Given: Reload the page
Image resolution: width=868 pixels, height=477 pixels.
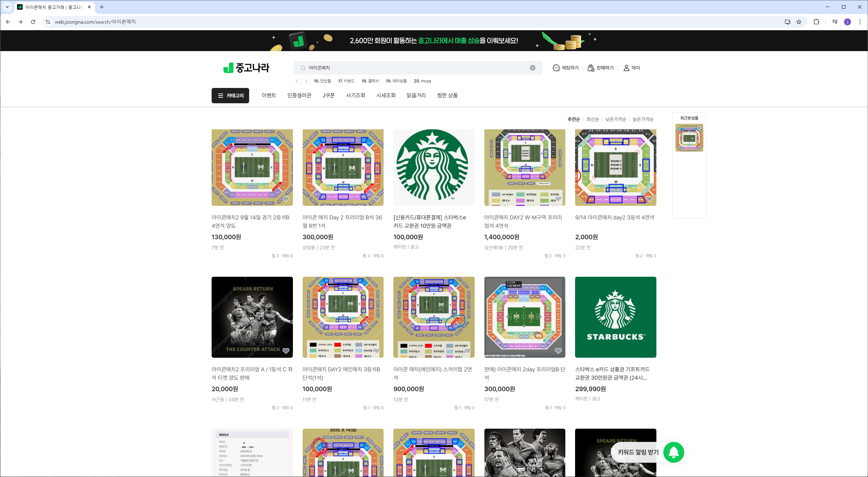Looking at the screenshot, I should pyautogui.click(x=33, y=22).
